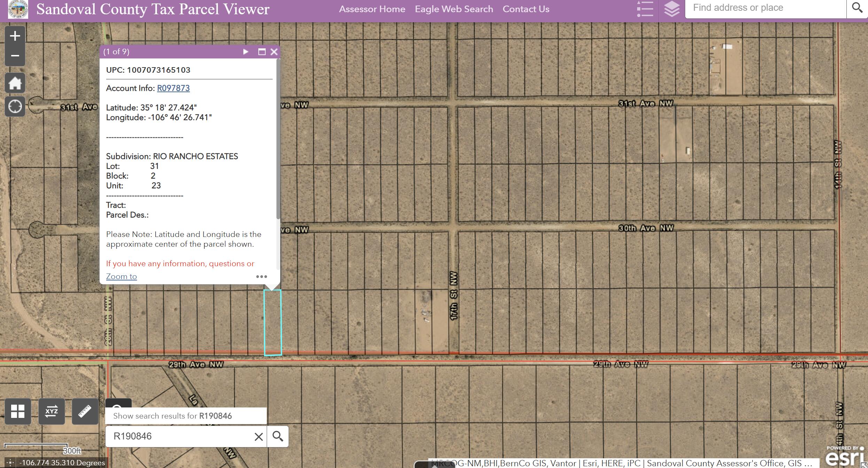Zoom in on the map
This screenshot has width=868, height=468.
tap(15, 36)
